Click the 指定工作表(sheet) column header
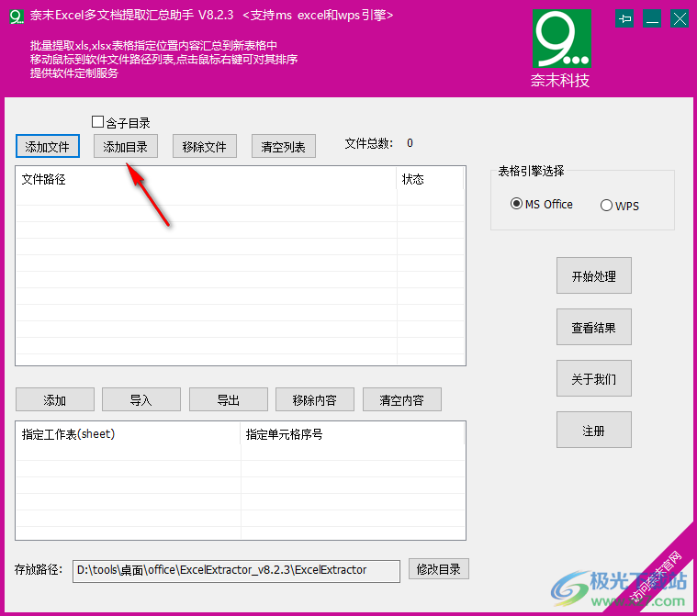The height and width of the screenshot is (616, 697). pos(128,434)
